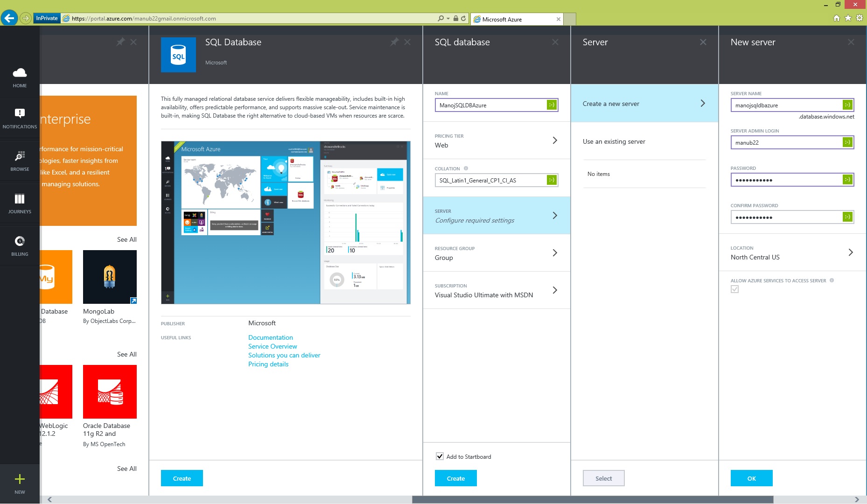Uncheck the Add to Startboard checkbox
This screenshot has width=867, height=504.
(440, 456)
